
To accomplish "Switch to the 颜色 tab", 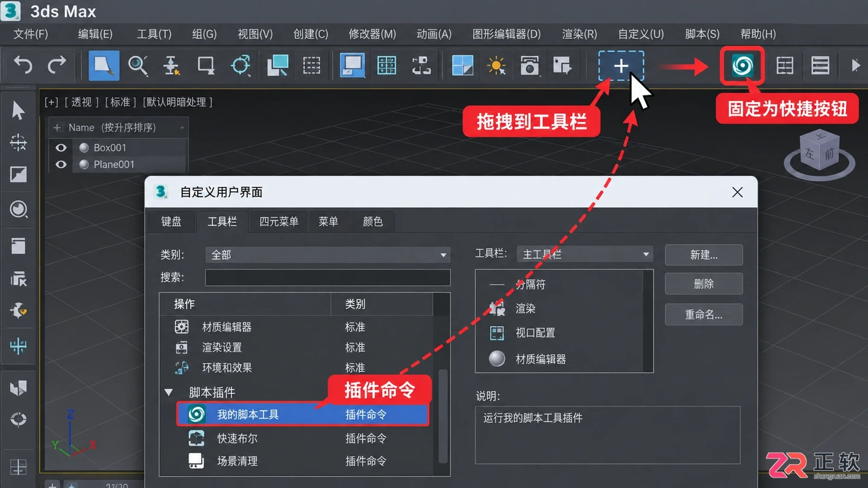I will 373,222.
